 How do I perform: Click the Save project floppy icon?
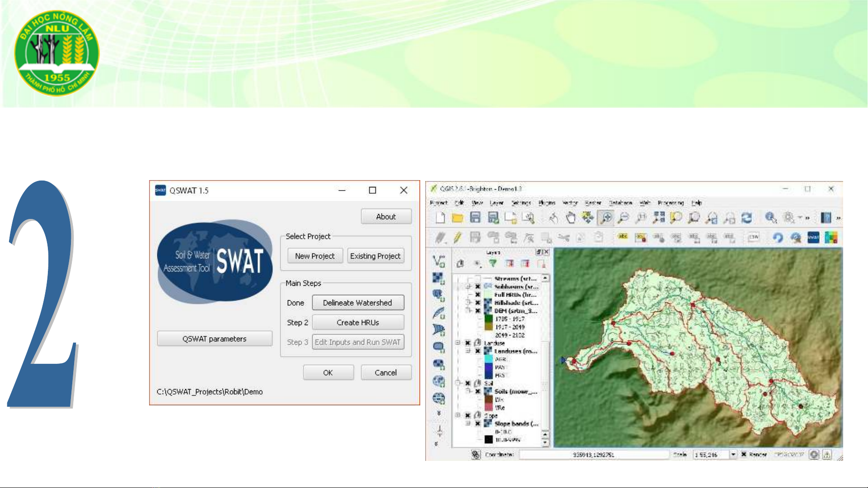click(x=475, y=218)
